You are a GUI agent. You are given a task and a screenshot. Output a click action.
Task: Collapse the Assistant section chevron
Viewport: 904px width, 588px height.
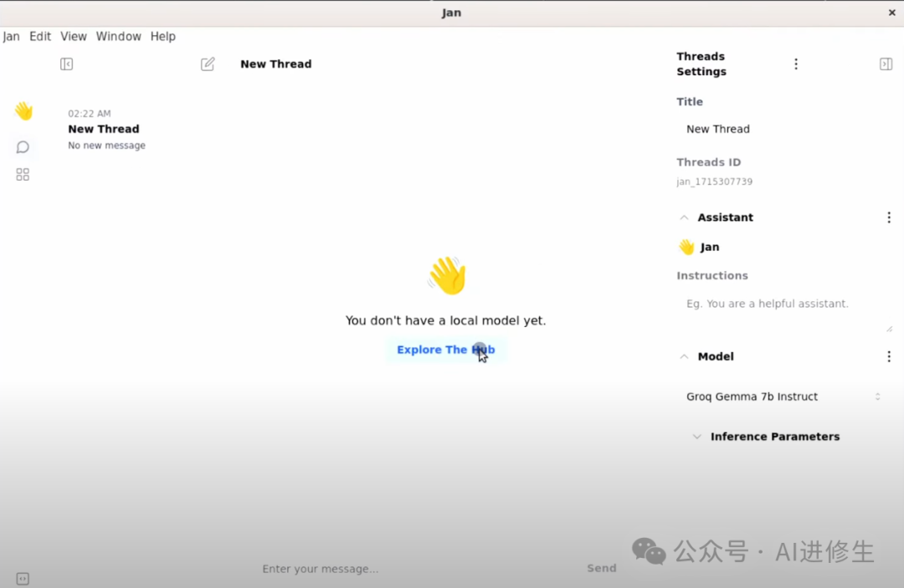(x=684, y=217)
